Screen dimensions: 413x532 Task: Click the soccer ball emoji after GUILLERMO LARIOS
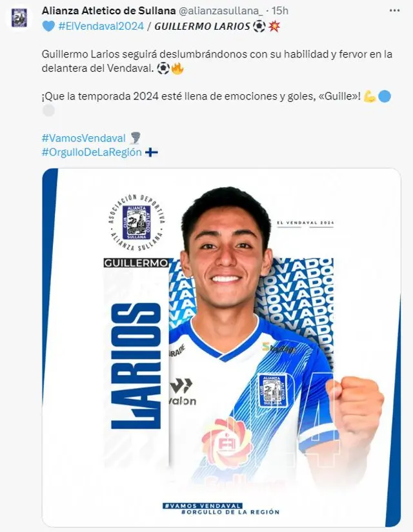point(259,26)
